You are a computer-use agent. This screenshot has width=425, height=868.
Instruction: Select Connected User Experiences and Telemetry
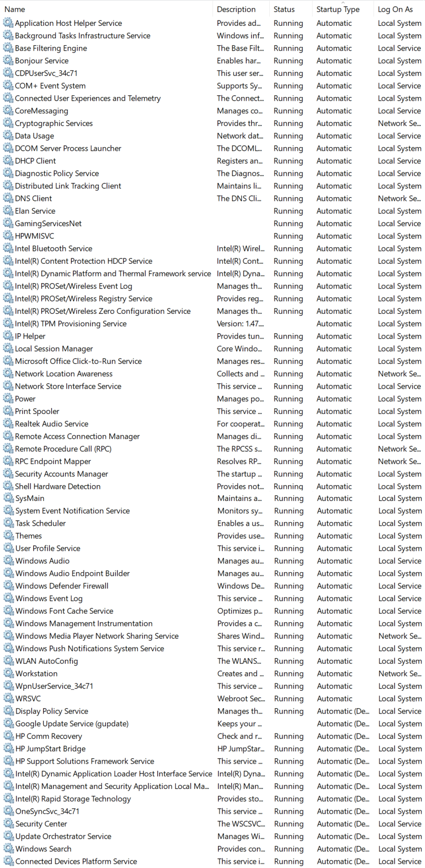pos(88,98)
